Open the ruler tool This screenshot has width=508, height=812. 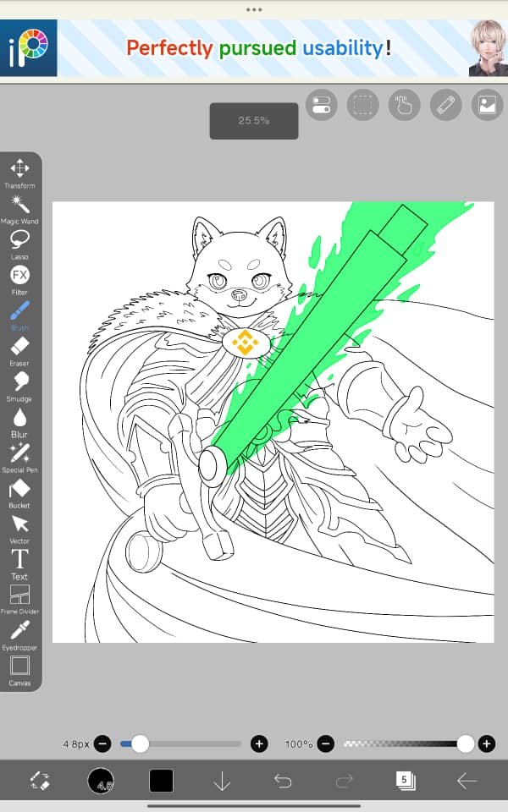(x=446, y=105)
